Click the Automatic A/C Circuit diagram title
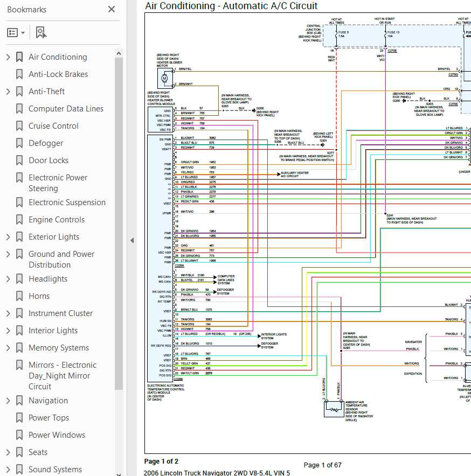Image resolution: width=471 pixels, height=476 pixels. pos(231,6)
